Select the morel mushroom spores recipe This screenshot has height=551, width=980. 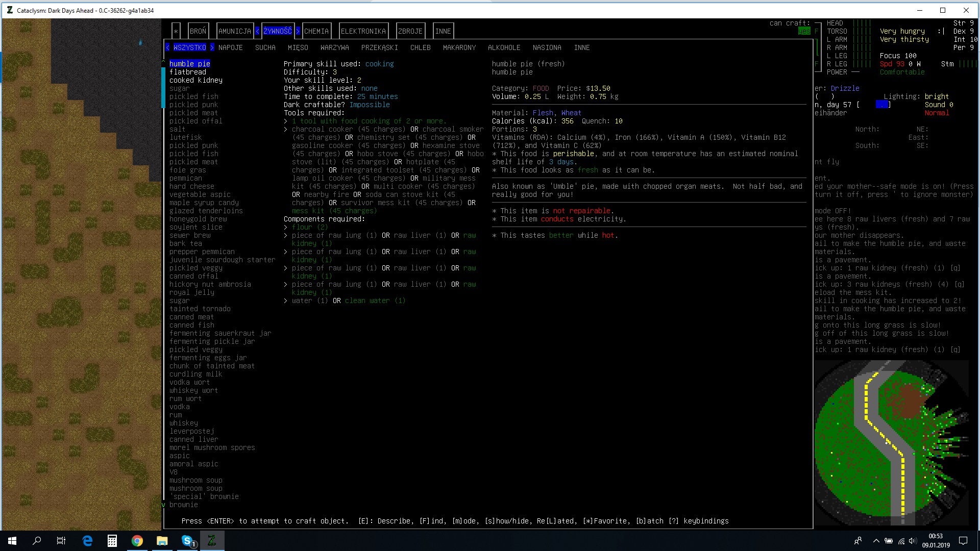(x=212, y=447)
